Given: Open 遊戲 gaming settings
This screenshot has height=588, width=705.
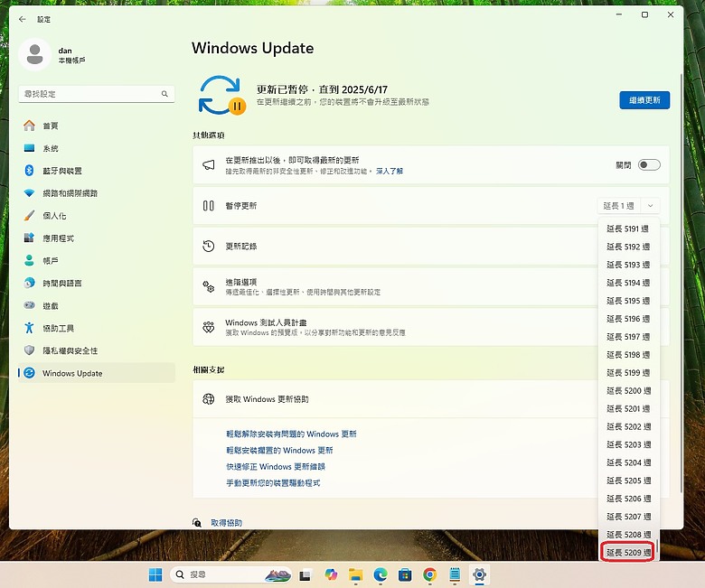Looking at the screenshot, I should (96, 306).
